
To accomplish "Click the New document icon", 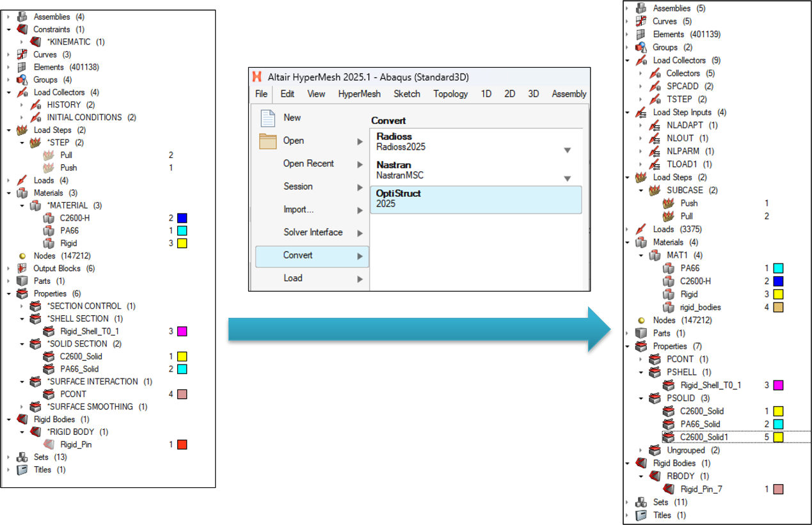I will [x=267, y=118].
